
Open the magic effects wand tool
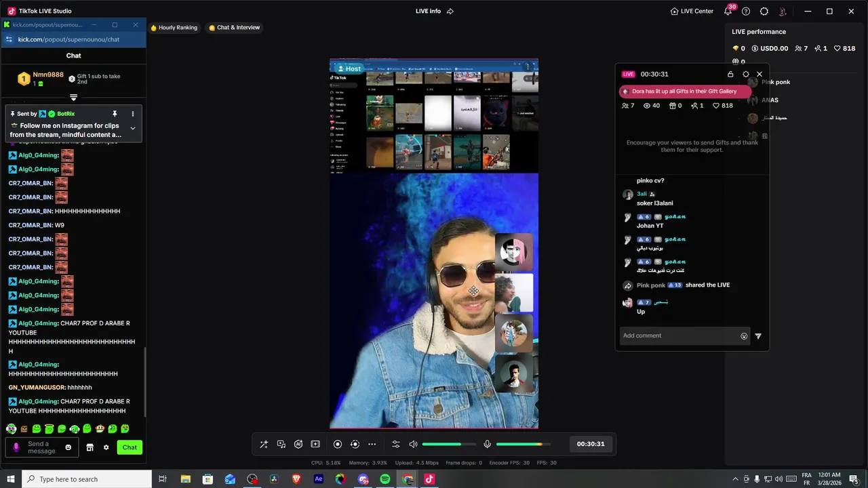point(264,444)
